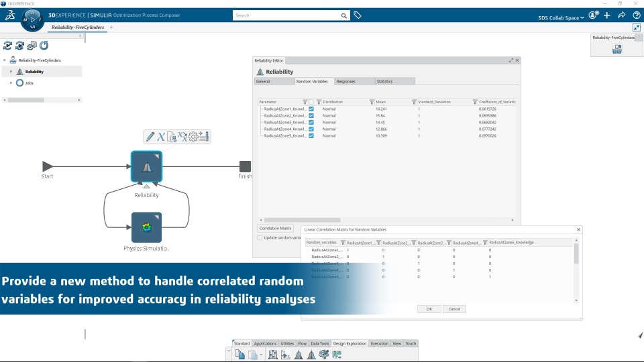Image resolution: width=644 pixels, height=362 pixels.
Task: Collapse the Reliability-FiveCylinders tree root
Action: 5,60
